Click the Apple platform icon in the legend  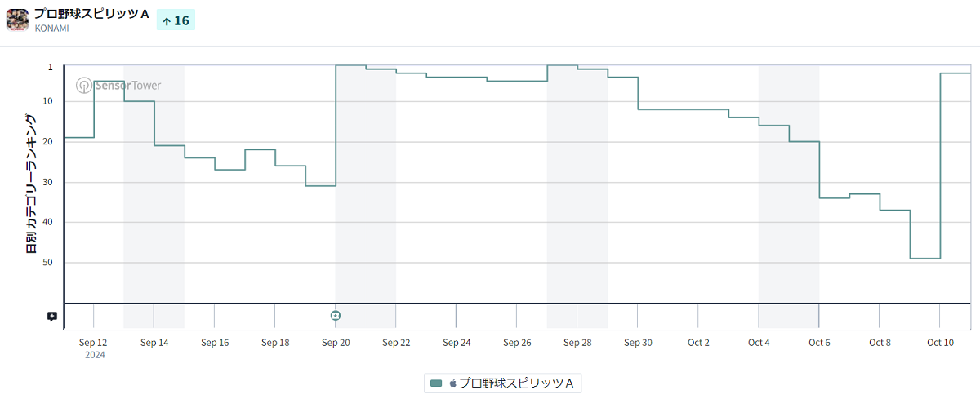(452, 383)
